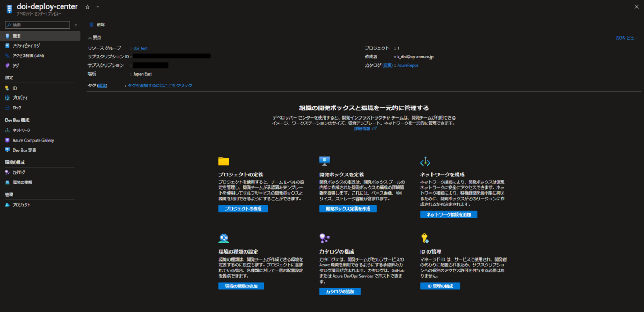
Task: Click the ID 管理の構成 button
Action: [440, 286]
